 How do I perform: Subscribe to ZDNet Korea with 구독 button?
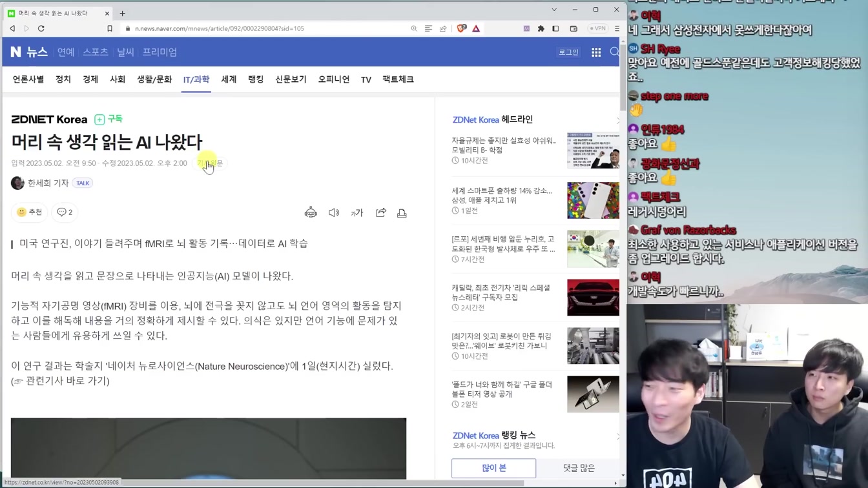click(108, 119)
